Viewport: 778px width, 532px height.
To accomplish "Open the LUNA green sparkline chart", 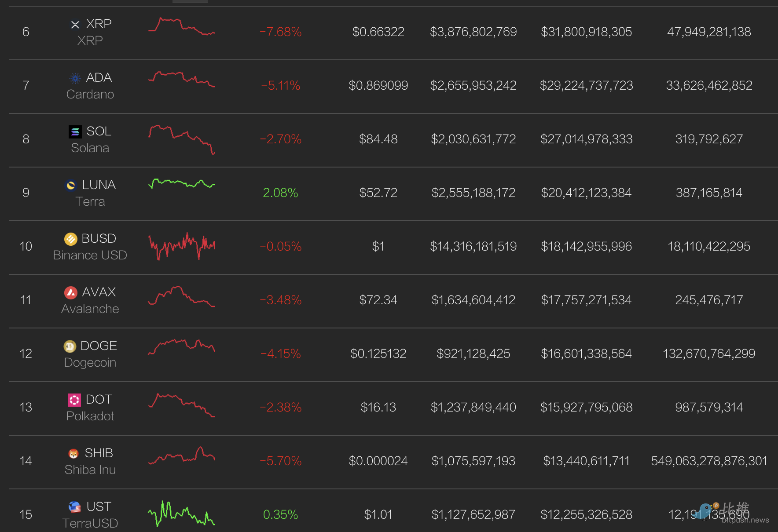I will coord(181,184).
